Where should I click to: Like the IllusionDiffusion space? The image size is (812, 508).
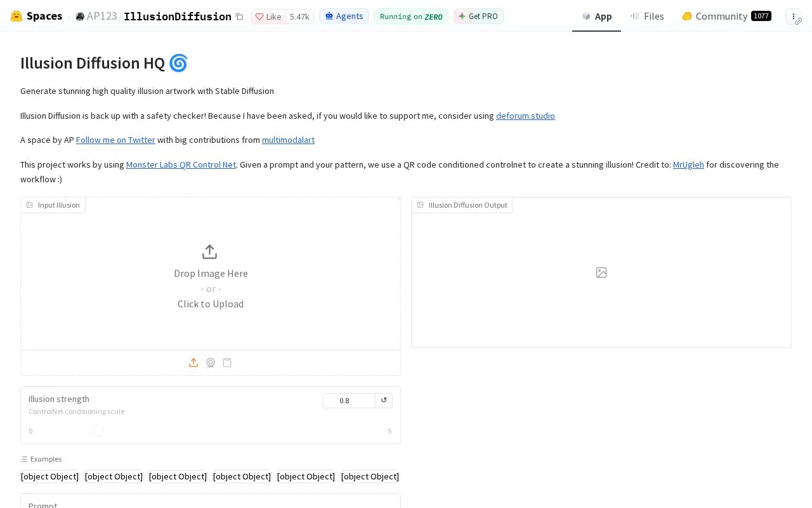pyautogui.click(x=268, y=17)
